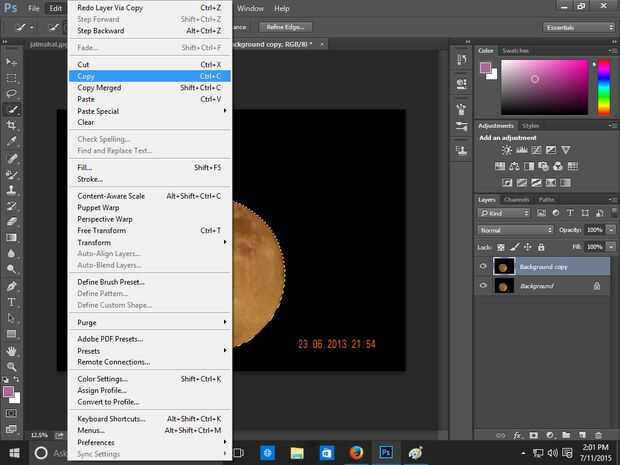Toggle lock transparent pixels option
620x465 pixels.
coord(501,246)
